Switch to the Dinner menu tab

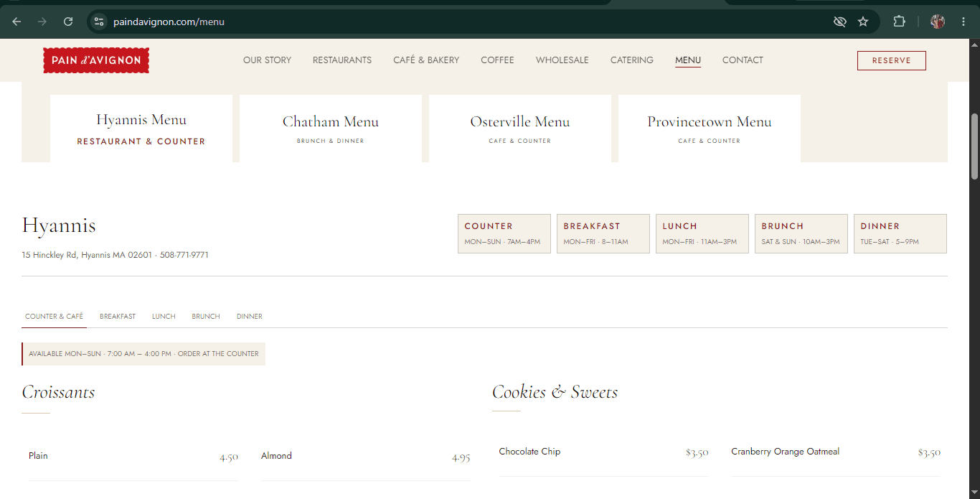[250, 316]
